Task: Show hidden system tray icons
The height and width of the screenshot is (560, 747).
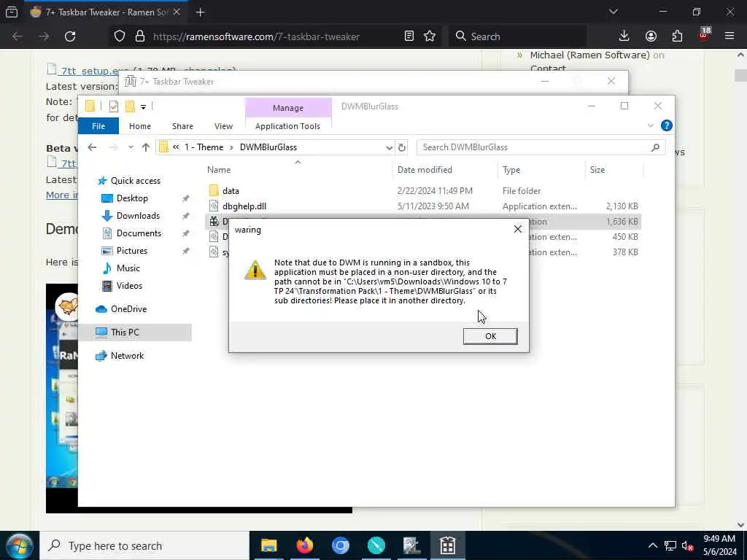Action: point(653,545)
